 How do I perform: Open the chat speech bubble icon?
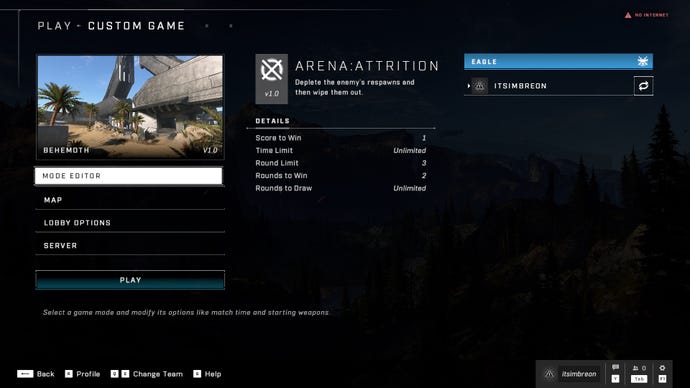tap(615, 367)
